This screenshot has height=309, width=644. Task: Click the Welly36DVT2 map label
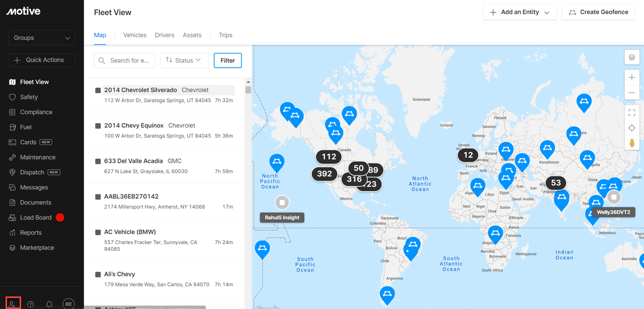(x=613, y=212)
